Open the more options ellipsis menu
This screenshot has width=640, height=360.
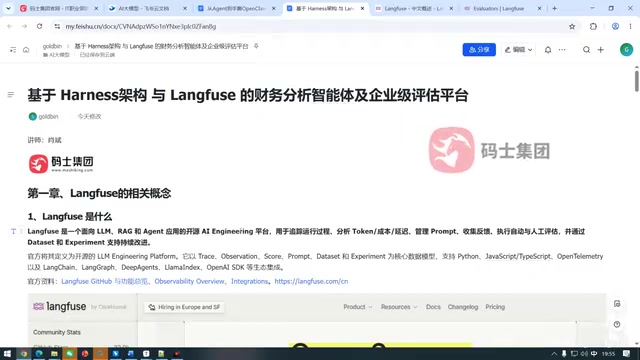[x=562, y=49]
